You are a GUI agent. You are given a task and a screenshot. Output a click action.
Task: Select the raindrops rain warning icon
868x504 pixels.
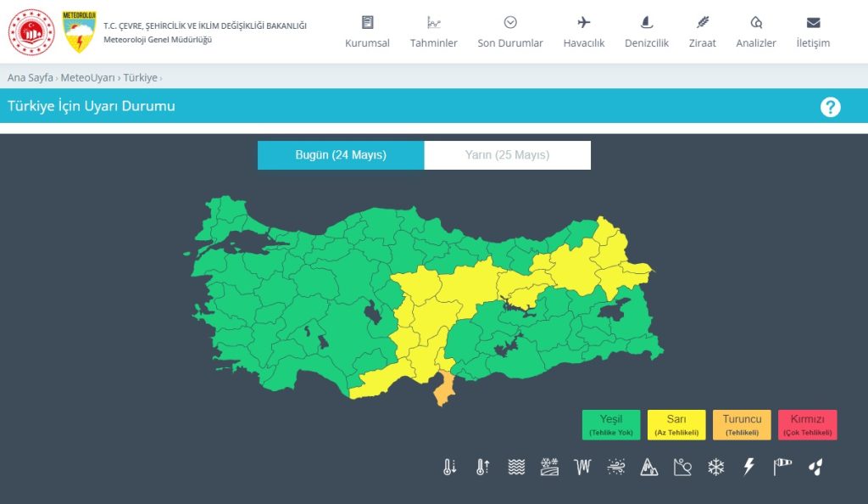point(815,467)
